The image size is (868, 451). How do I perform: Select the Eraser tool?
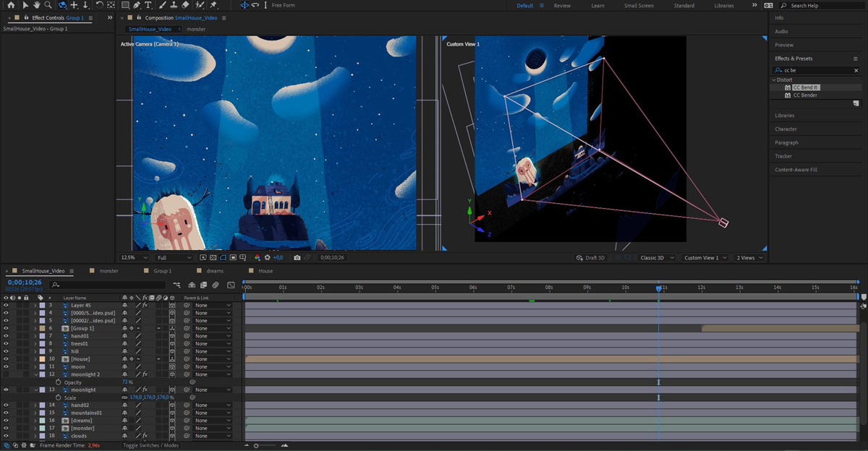click(185, 5)
